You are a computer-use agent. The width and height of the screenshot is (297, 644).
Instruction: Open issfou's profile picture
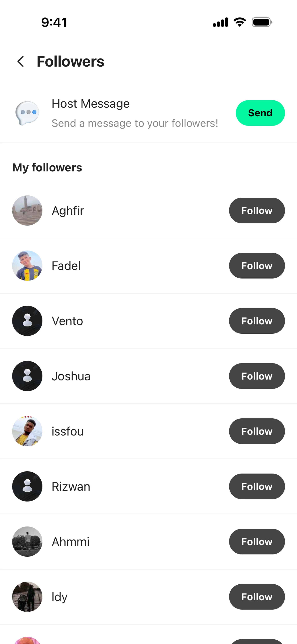click(x=27, y=431)
